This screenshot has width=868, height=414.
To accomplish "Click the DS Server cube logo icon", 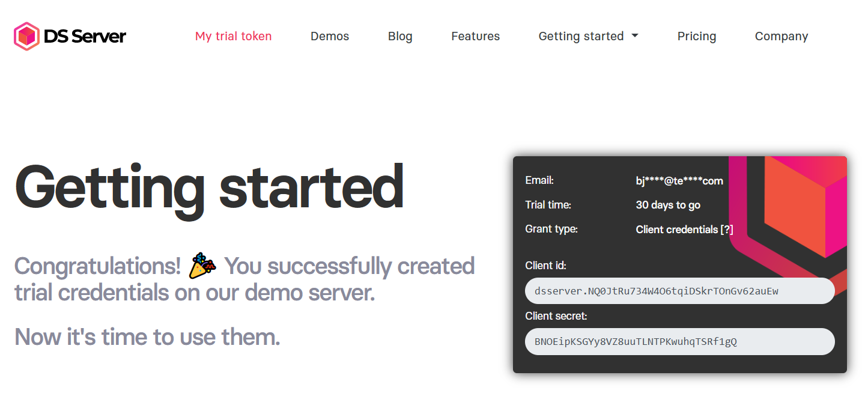I will coord(26,36).
